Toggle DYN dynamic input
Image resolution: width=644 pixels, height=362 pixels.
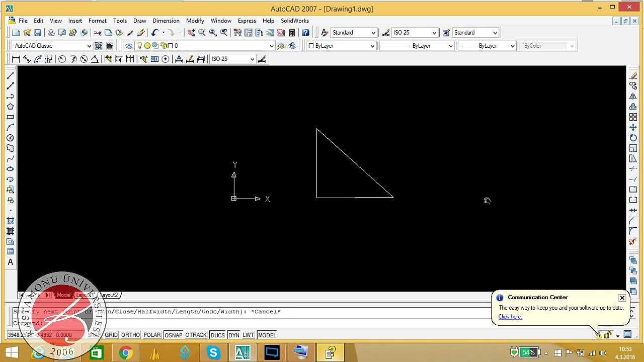coord(233,335)
